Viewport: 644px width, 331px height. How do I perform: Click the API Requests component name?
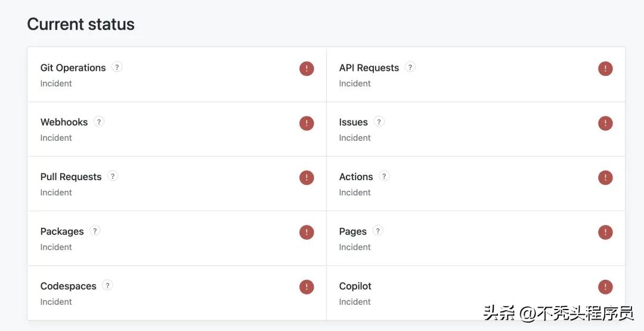coord(369,68)
